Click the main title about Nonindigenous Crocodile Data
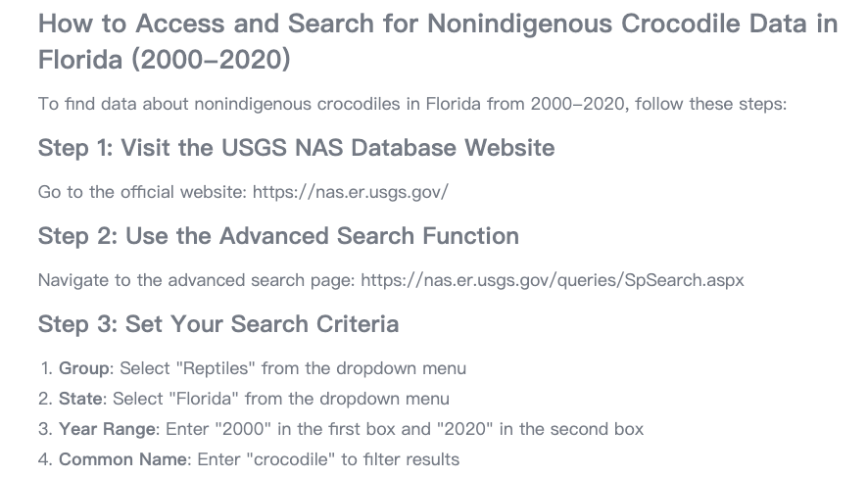Image resolution: width=868 pixels, height=478 pixels. [438, 41]
